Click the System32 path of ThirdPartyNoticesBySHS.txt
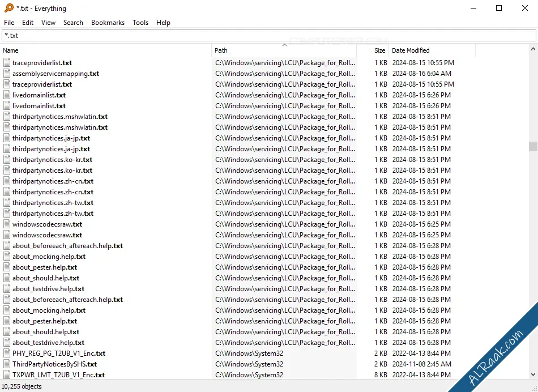Viewport: 538px width, 392px height. pyautogui.click(x=249, y=364)
